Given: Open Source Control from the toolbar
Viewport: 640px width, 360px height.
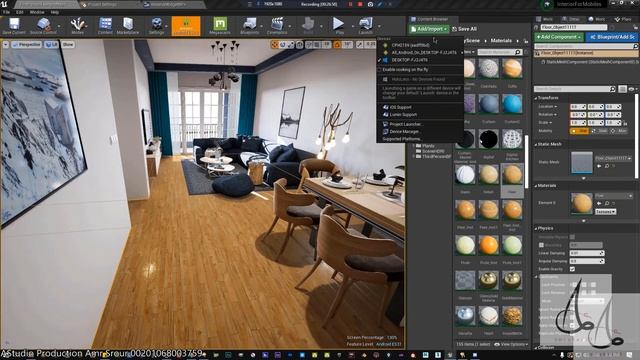Looking at the screenshot, I should [x=43, y=26].
